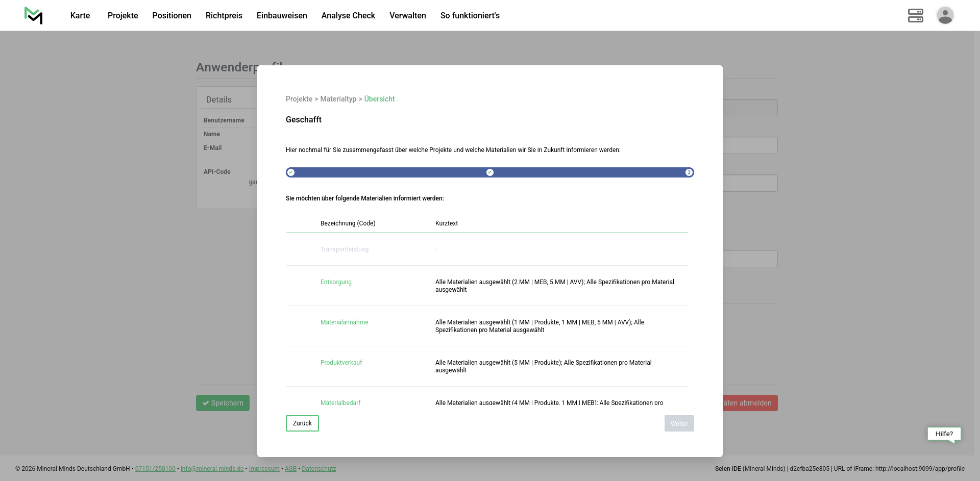Open the user profile avatar menu
The width and height of the screenshot is (980, 481).
(945, 15)
